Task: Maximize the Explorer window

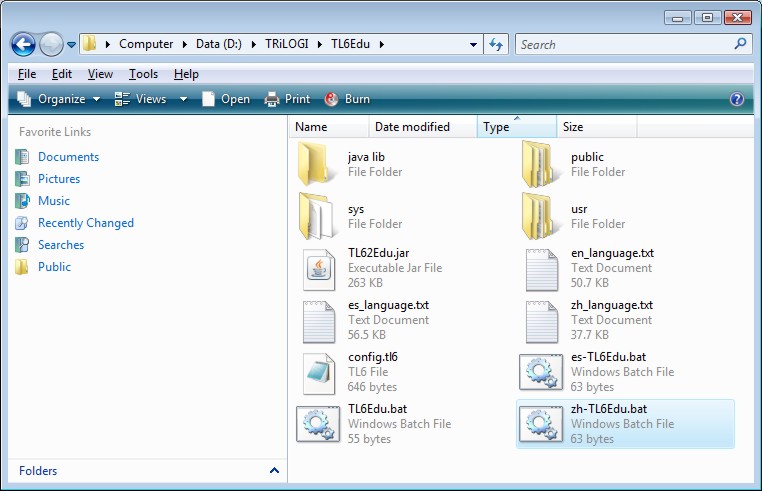Action: pos(708,18)
